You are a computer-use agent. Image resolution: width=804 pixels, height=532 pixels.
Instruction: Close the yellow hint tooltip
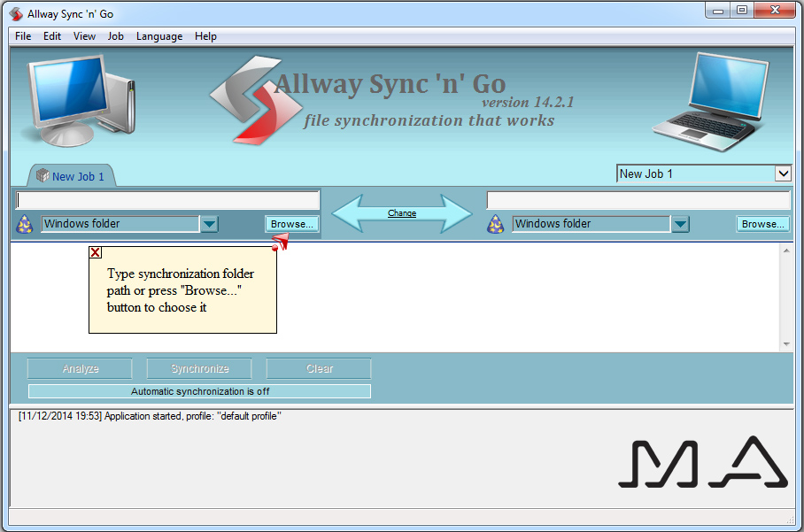point(96,252)
